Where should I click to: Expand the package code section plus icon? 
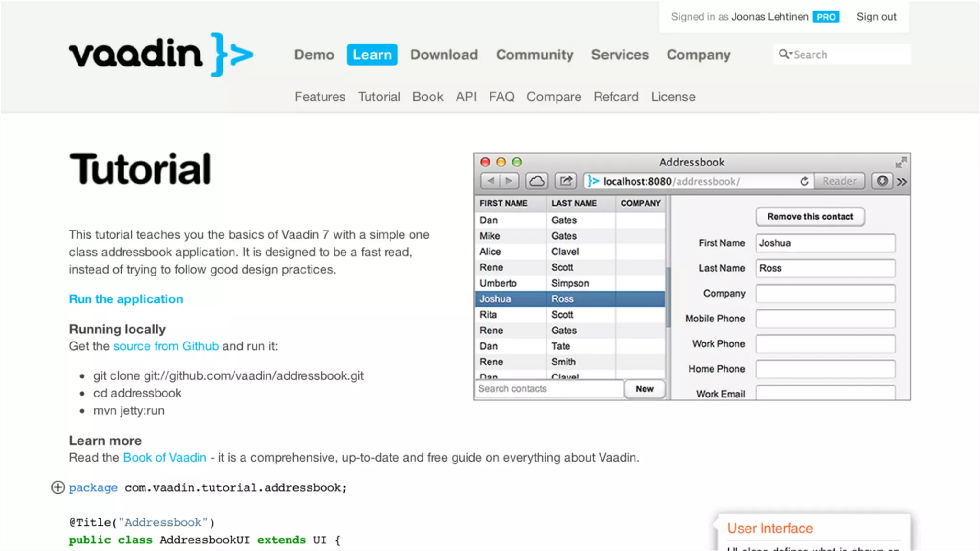tap(58, 487)
